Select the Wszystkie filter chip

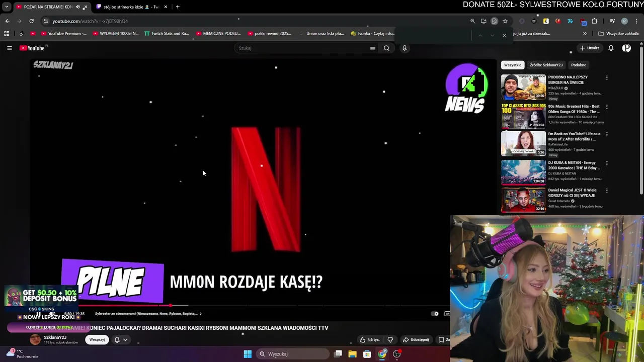click(x=513, y=65)
